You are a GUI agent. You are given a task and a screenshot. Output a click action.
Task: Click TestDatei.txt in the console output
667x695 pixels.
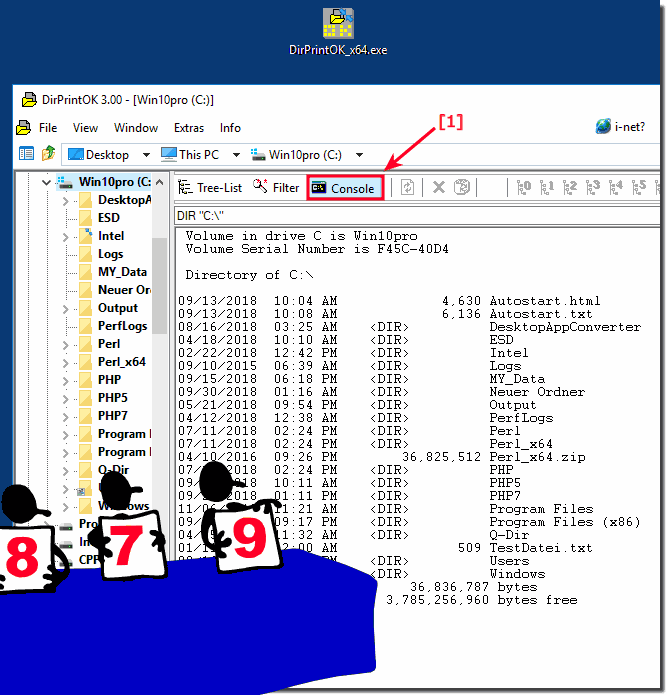point(541,548)
